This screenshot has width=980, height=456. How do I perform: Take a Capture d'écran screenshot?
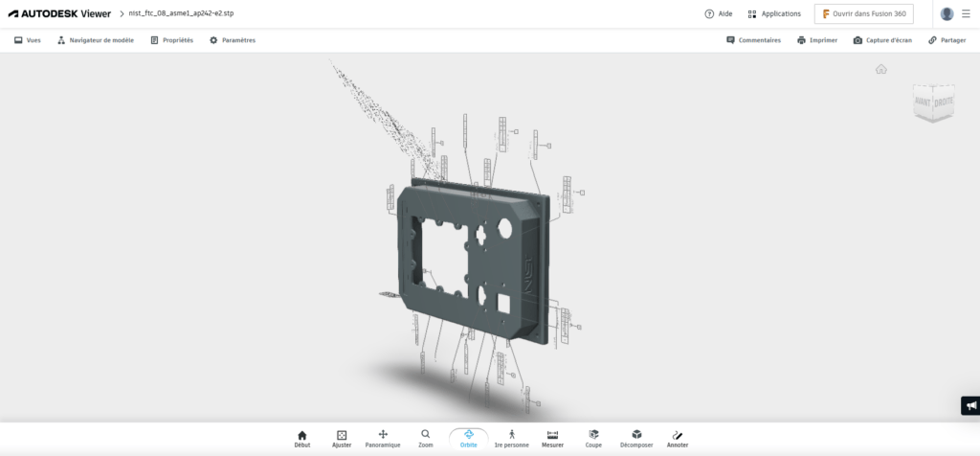pos(882,40)
